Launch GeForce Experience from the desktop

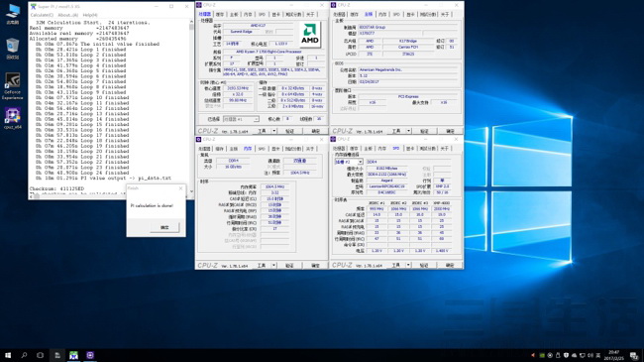[13, 86]
